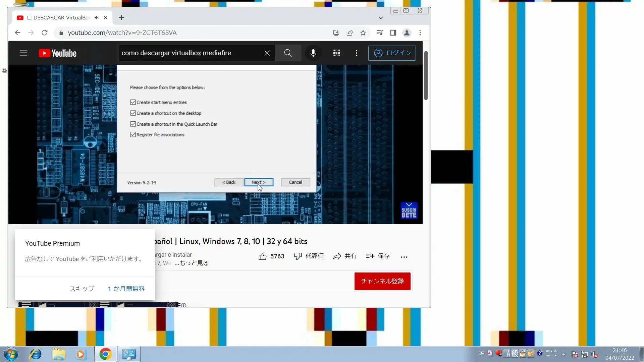Open YouTube apps grid icon
This screenshot has height=362, width=644.
click(336, 53)
